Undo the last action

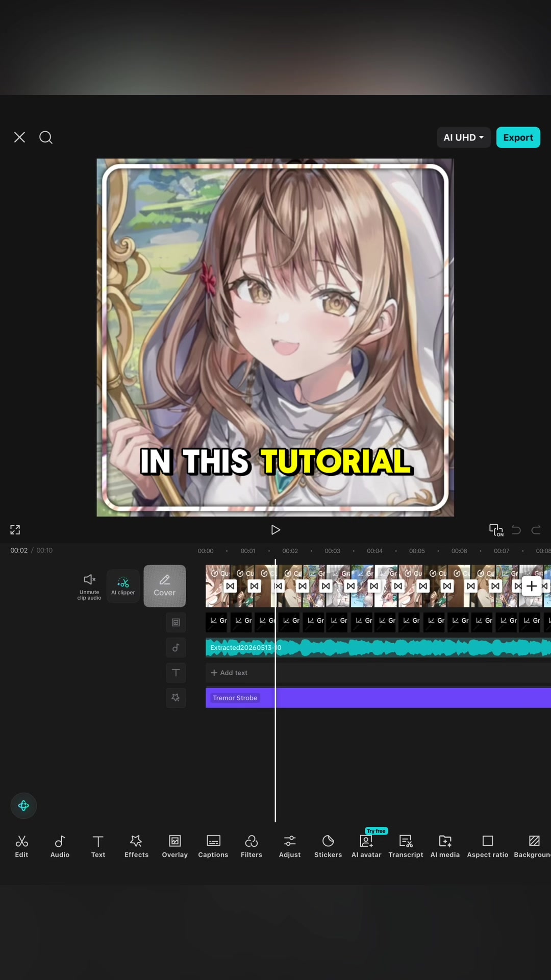(516, 530)
